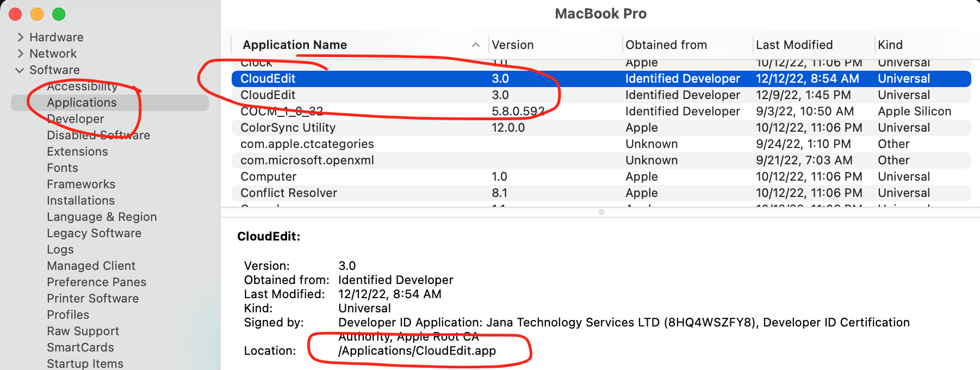Open Developer in the sidebar
This screenshot has width=980, height=370.
coord(76,119)
